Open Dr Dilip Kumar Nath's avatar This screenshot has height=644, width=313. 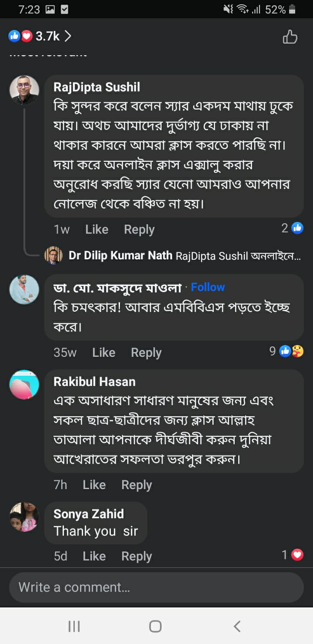53,255
